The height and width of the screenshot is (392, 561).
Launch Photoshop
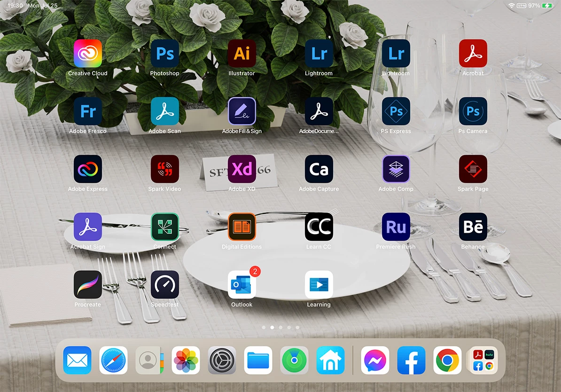[164, 53]
